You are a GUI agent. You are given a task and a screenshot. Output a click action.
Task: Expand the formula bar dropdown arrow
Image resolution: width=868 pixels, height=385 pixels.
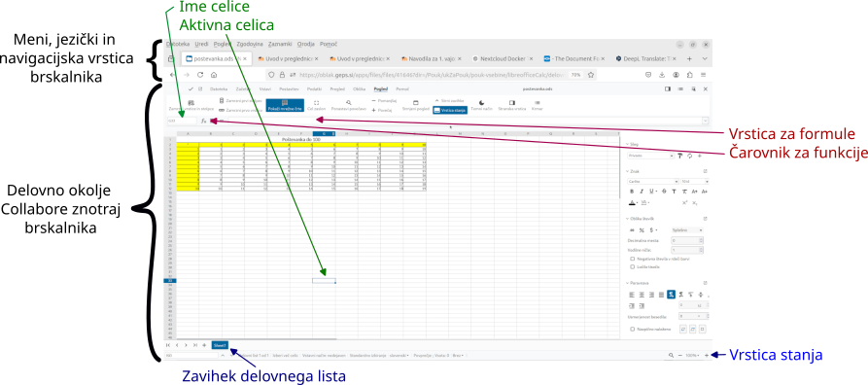(706, 121)
